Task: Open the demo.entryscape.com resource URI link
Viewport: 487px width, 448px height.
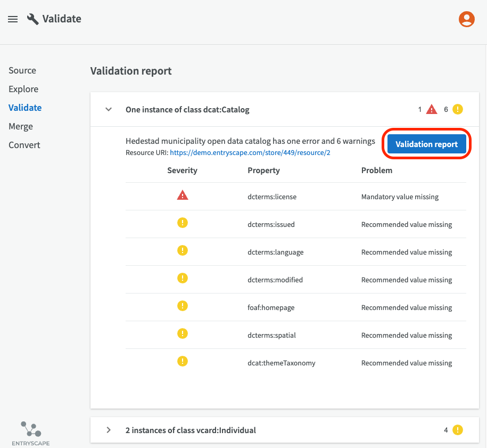Action: click(x=250, y=153)
